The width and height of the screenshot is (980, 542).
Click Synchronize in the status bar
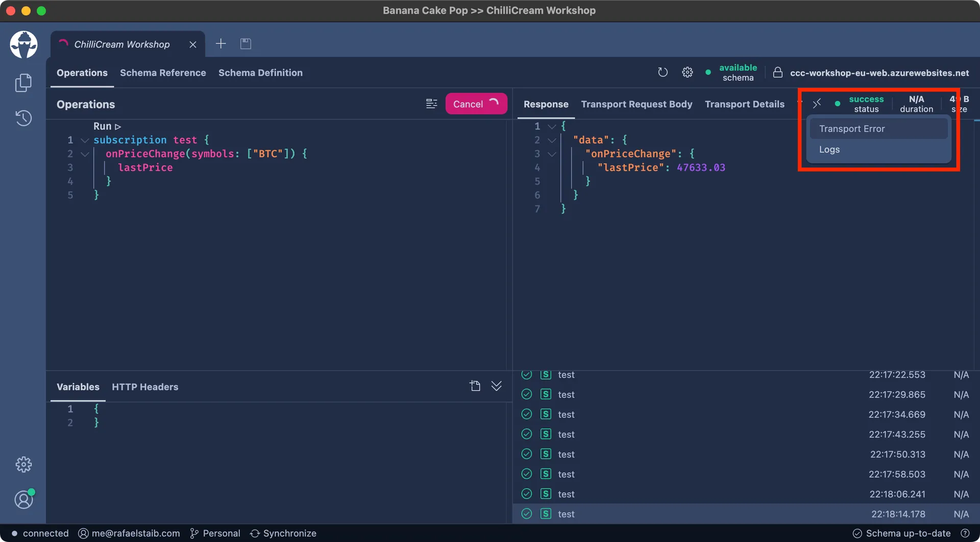[x=283, y=533]
